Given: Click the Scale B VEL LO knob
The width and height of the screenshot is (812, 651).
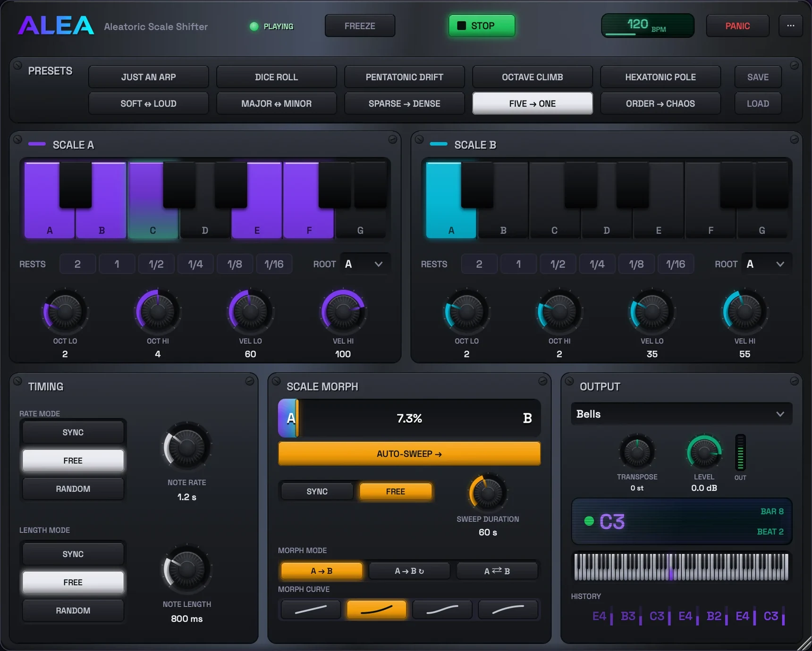Looking at the screenshot, I should (652, 311).
